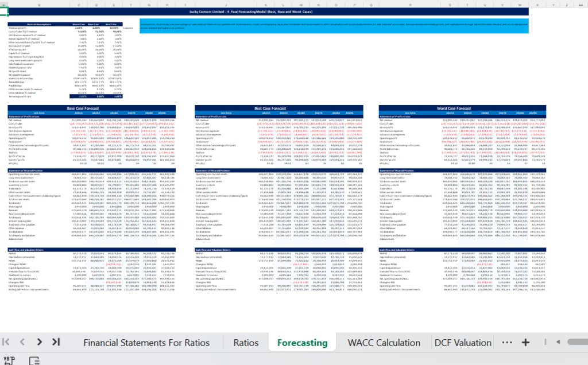
Task: Click the Worst Case Forecast table header
Action: (x=462, y=108)
